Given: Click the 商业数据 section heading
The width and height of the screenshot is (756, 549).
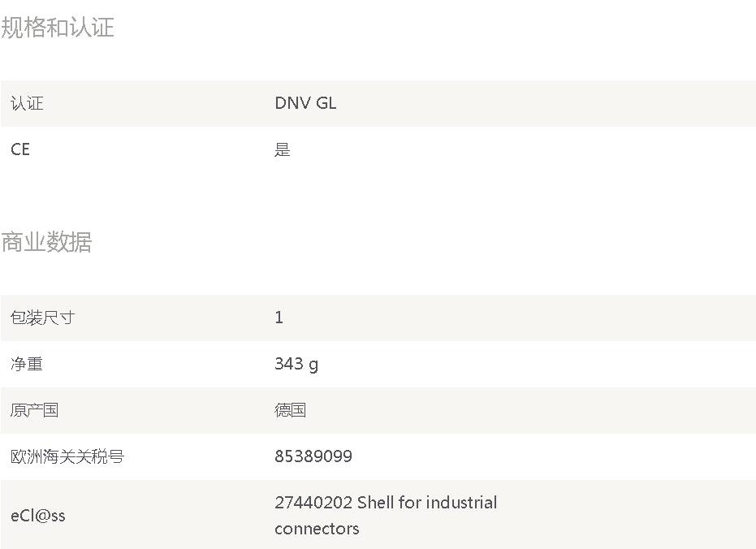Looking at the screenshot, I should 46,242.
